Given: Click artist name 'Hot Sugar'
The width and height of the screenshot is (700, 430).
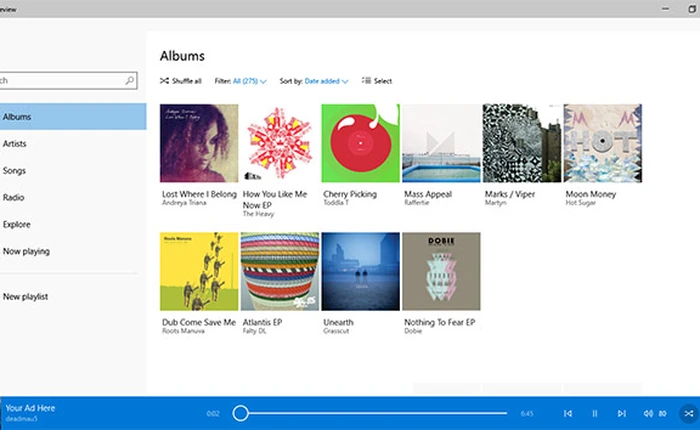Looking at the screenshot, I should point(580,203).
